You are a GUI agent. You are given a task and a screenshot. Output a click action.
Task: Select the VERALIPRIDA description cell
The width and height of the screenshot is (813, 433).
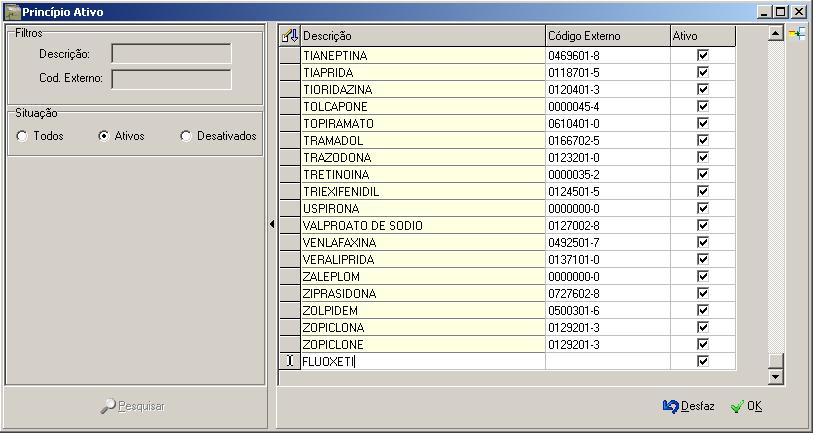click(x=423, y=260)
